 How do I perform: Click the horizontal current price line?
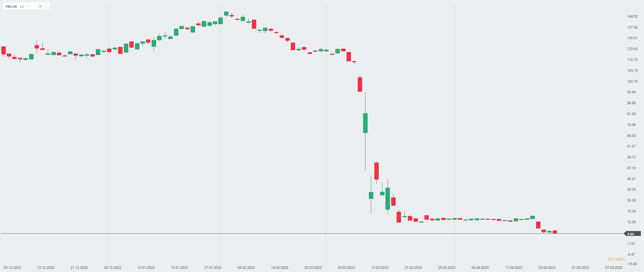[286, 234]
